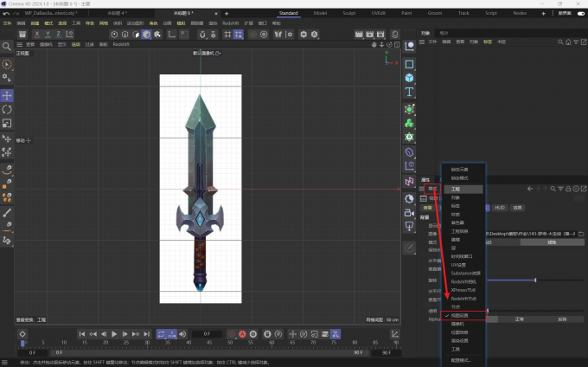This screenshot has width=588, height=367.
Task: Go to end of animation
Action: pyautogui.click(x=147, y=334)
